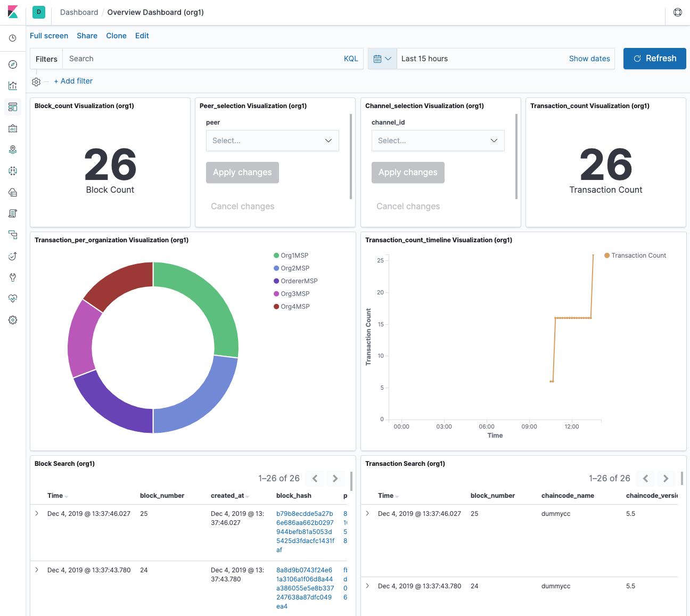Open Maps icon in sidebar
Image resolution: width=690 pixels, height=616 pixels.
click(13, 150)
